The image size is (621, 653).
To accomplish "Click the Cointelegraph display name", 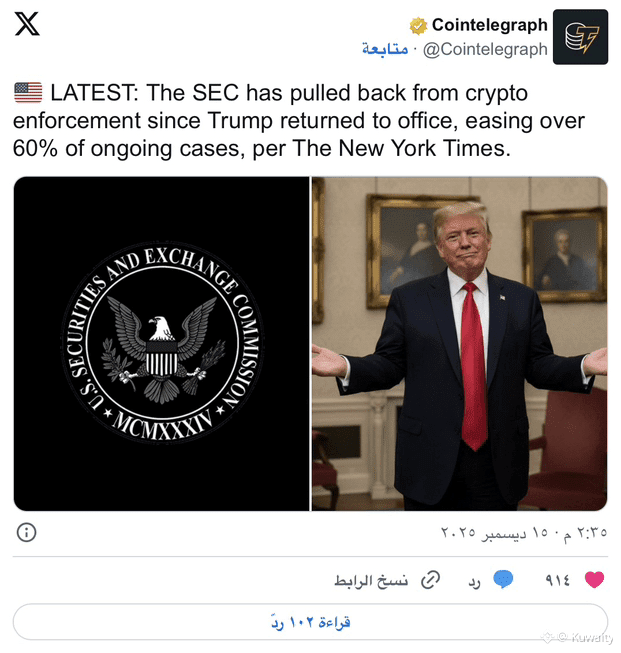I will pos(490,25).
